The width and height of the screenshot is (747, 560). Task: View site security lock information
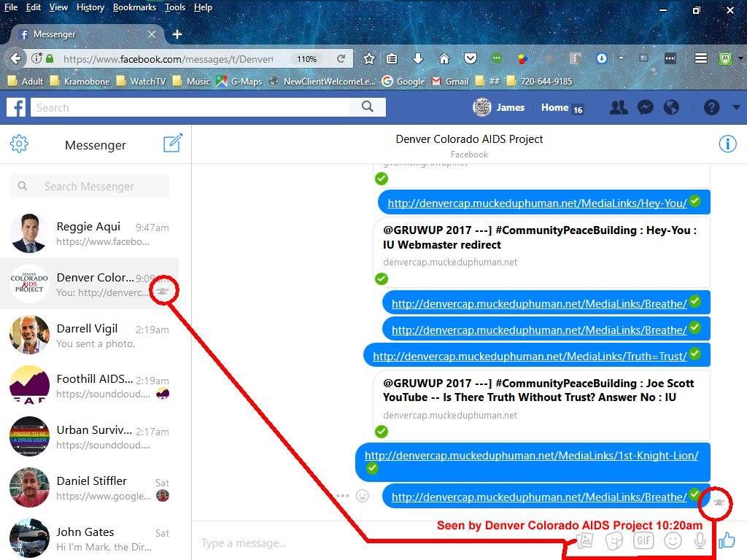50,58
